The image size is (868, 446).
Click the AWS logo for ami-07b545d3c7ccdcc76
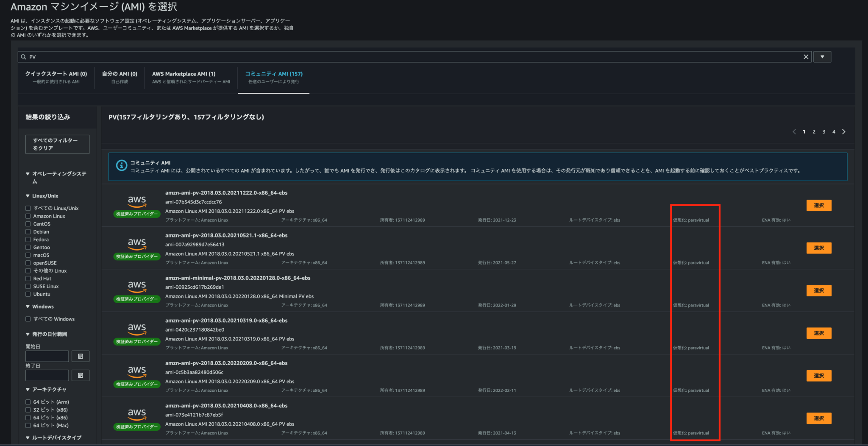tap(136, 201)
